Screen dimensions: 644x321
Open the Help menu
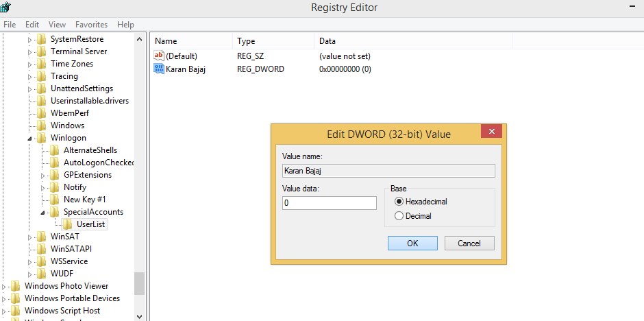point(125,25)
